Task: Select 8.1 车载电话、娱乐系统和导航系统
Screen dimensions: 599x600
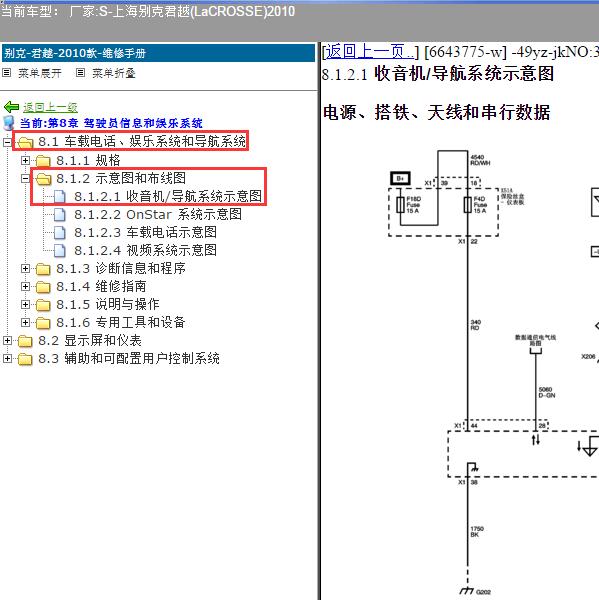Action: [142, 142]
